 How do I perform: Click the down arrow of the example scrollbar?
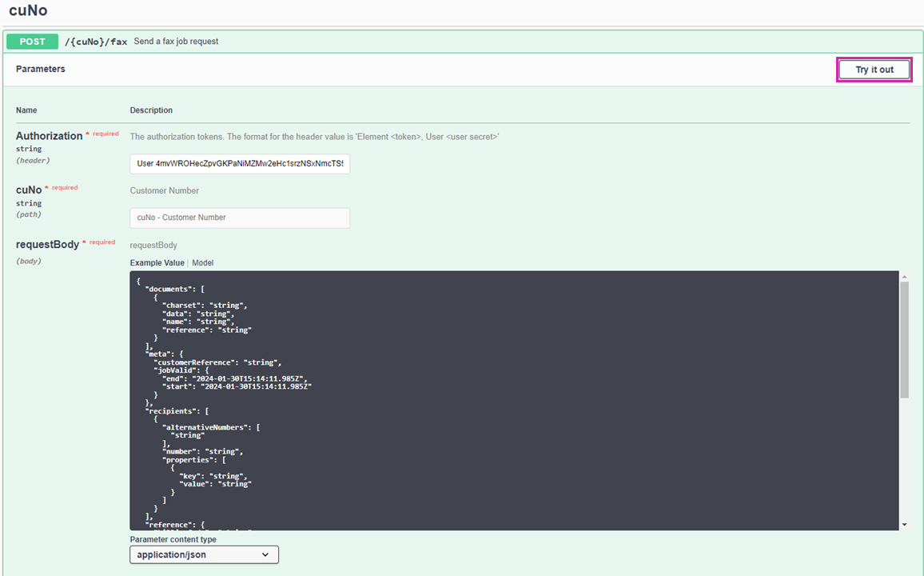coord(904,524)
